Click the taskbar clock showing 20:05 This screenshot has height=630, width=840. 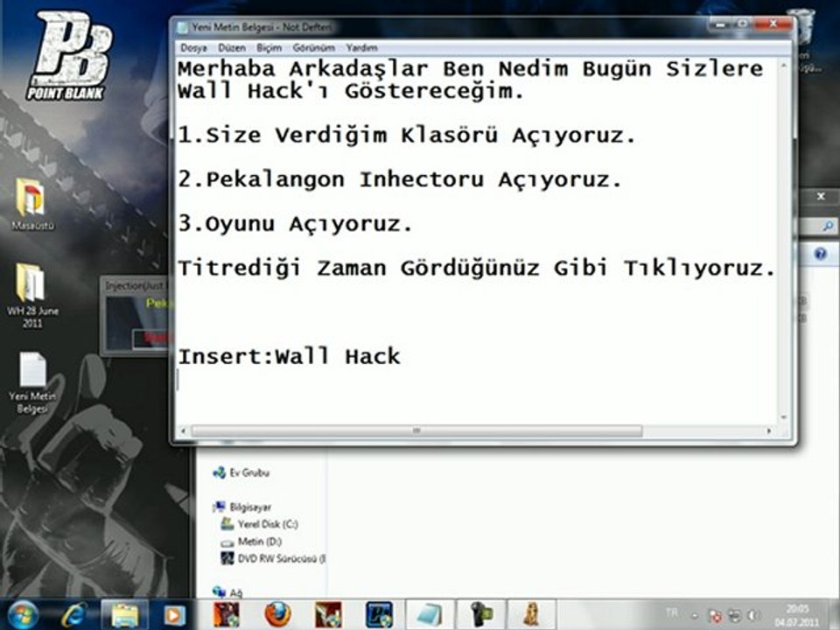coord(797,615)
